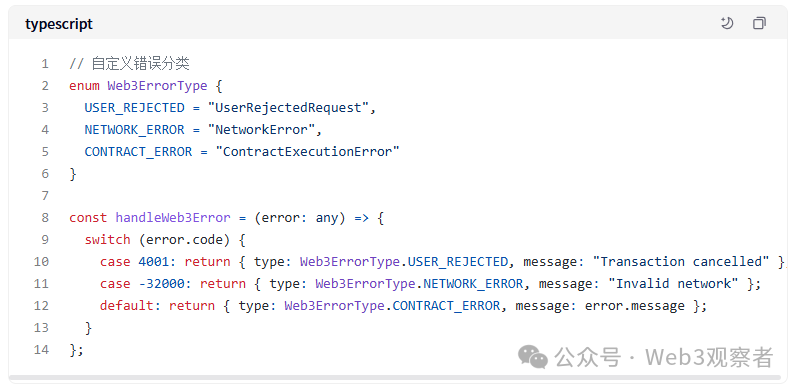799x389 pixels.
Task: Toggle dark mode with the moon icon
Action: tap(727, 23)
